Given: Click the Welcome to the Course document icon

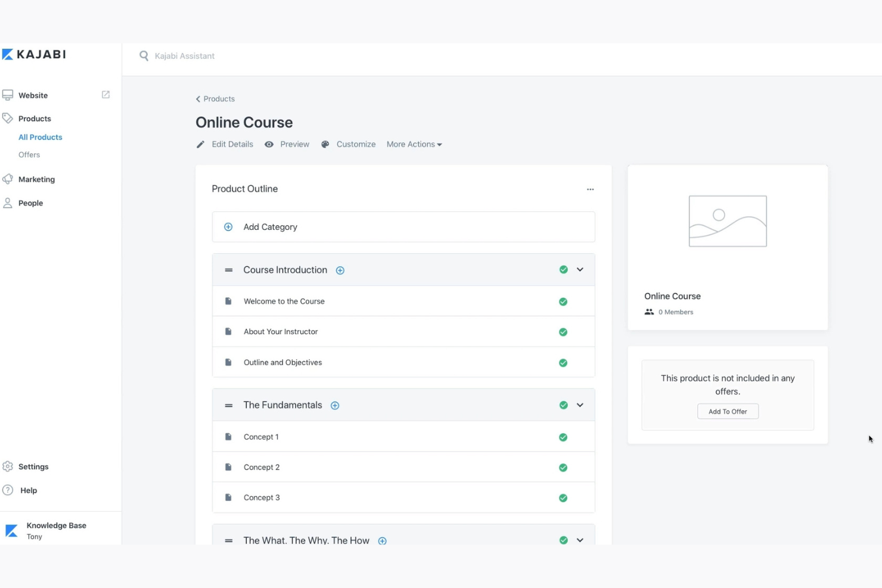Looking at the screenshot, I should (x=228, y=301).
